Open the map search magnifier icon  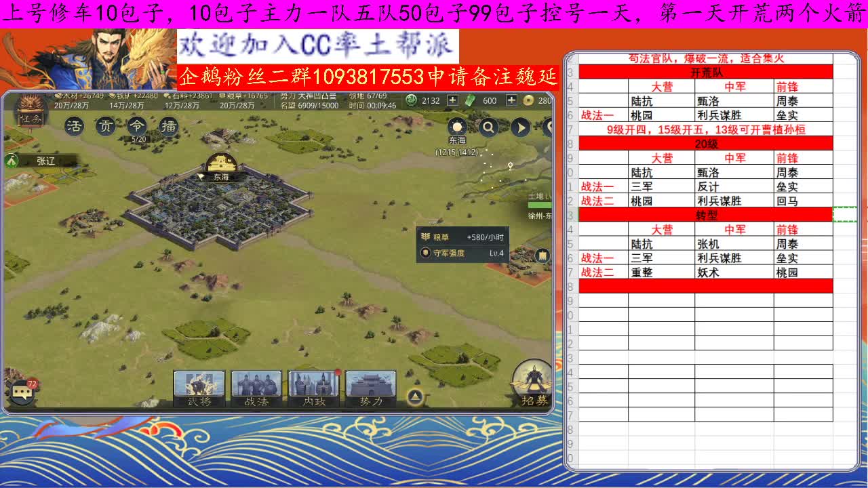pos(488,127)
